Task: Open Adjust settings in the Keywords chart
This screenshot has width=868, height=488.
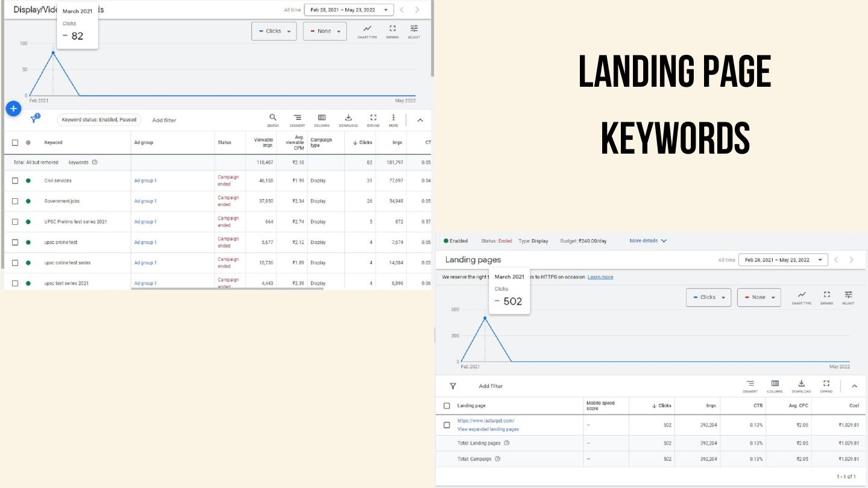Action: (414, 31)
